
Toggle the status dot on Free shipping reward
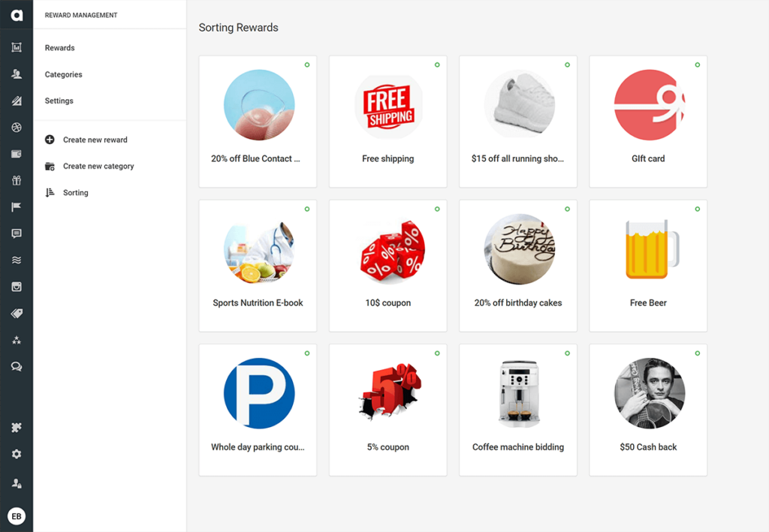(x=437, y=65)
